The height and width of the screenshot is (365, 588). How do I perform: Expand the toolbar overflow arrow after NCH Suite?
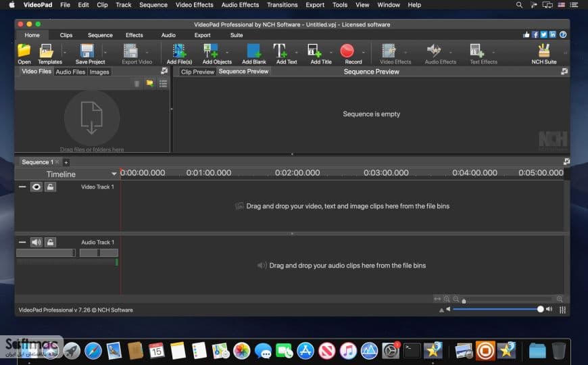[565, 53]
